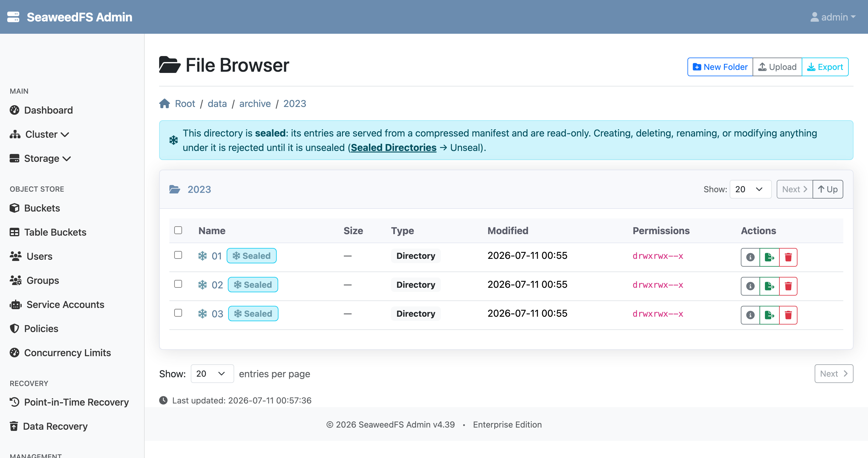
Task: Click the Buckets cube icon in sidebar
Action: 14,208
